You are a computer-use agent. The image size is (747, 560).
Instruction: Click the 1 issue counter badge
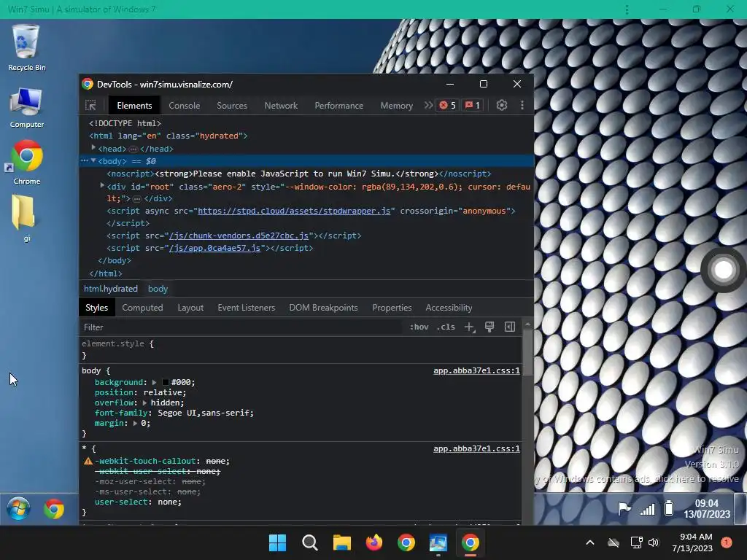tap(473, 105)
